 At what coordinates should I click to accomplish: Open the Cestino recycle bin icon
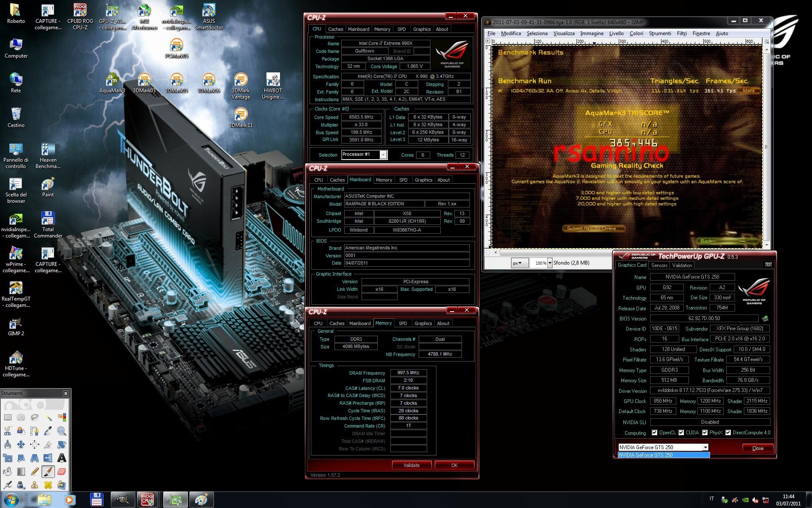16,118
